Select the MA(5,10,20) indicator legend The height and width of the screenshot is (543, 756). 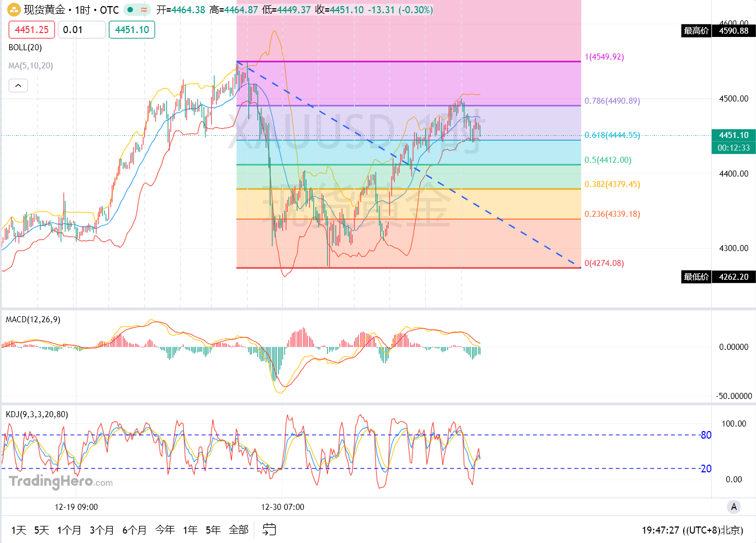pos(31,66)
